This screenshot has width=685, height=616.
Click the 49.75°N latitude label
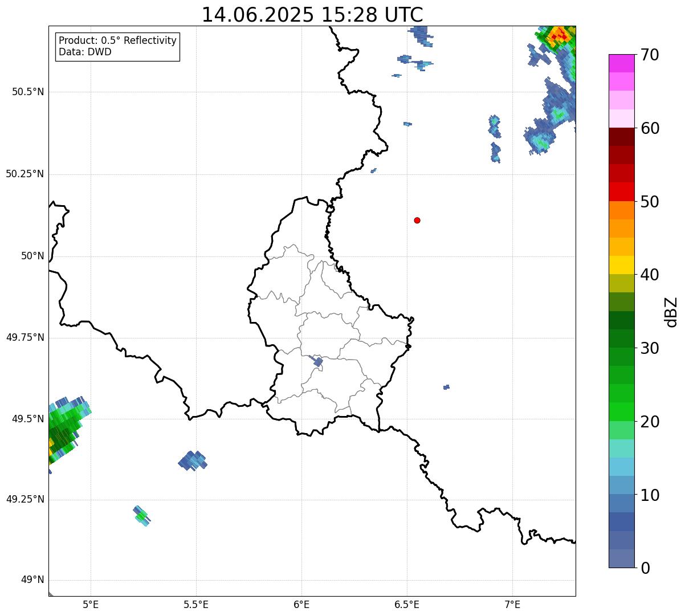25,337
